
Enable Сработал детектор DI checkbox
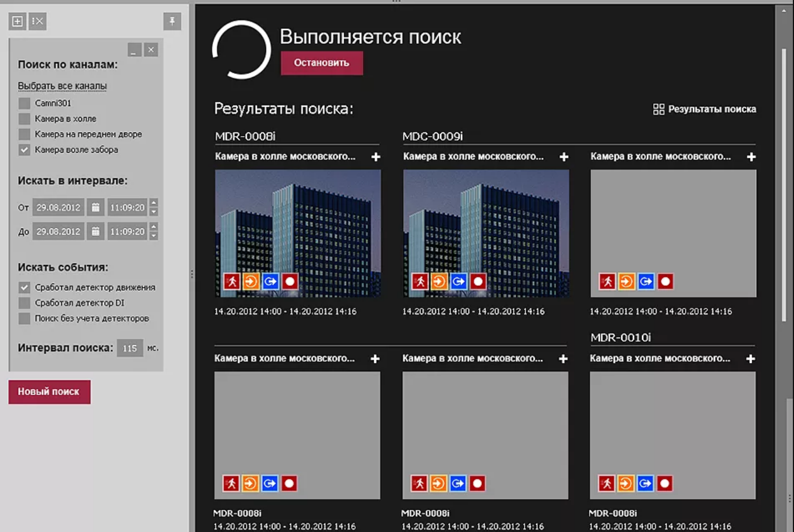(x=24, y=303)
